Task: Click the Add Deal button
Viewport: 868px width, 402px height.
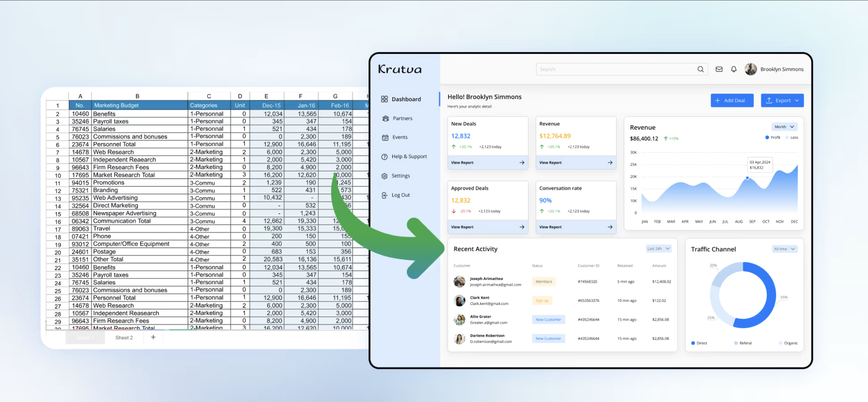Action: (732, 101)
